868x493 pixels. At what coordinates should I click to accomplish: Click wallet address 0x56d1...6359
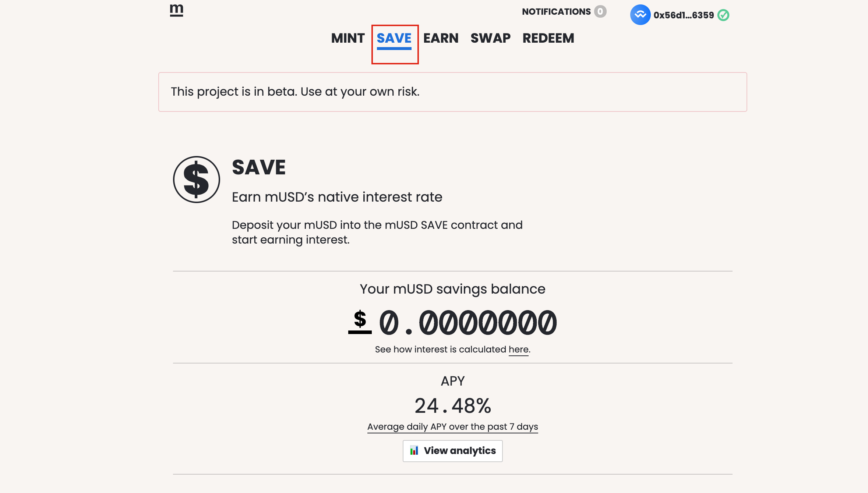pyautogui.click(x=684, y=15)
